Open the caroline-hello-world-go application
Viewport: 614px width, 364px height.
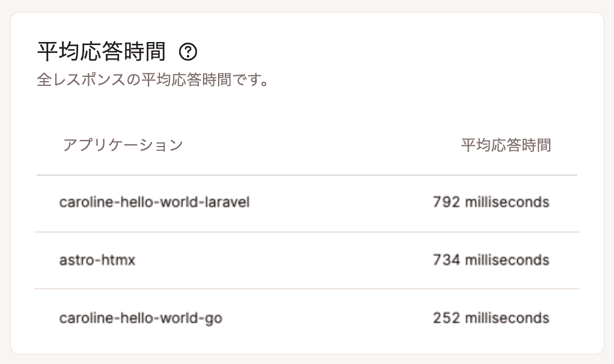pyautogui.click(x=141, y=318)
